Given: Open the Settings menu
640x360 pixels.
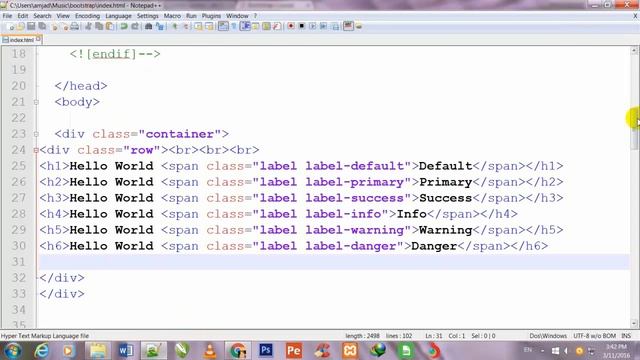Looking at the screenshot, I should pyautogui.click(x=147, y=16).
